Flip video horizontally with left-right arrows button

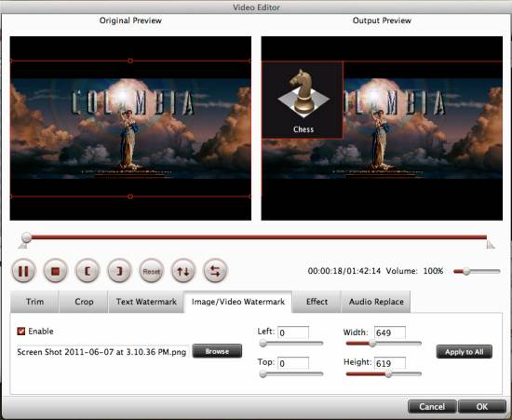(215, 271)
